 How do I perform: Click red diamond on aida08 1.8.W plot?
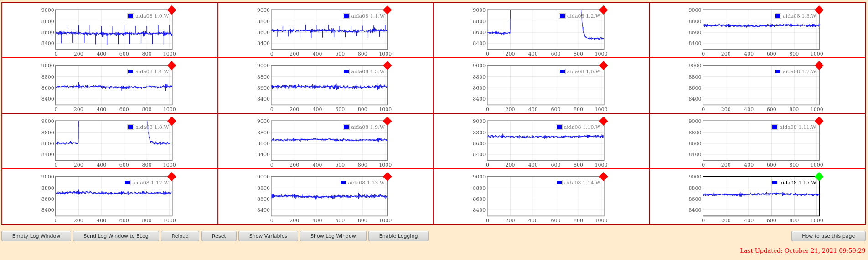[172, 121]
